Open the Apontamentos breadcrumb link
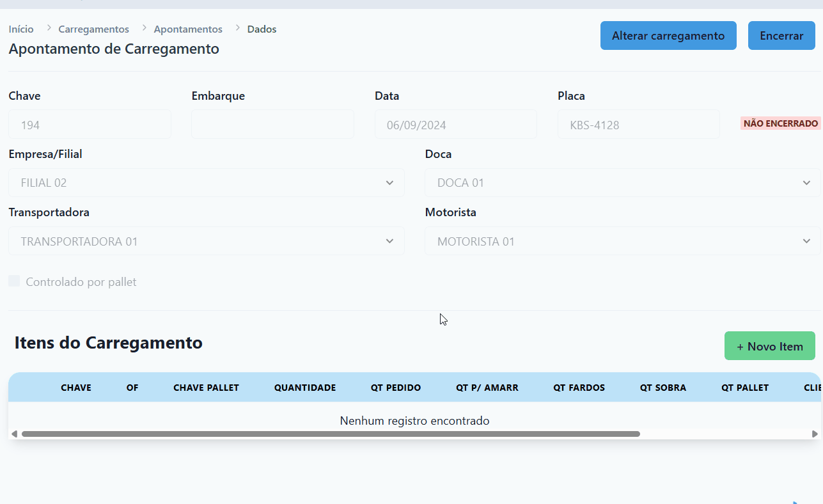This screenshot has width=823, height=504. [188, 29]
